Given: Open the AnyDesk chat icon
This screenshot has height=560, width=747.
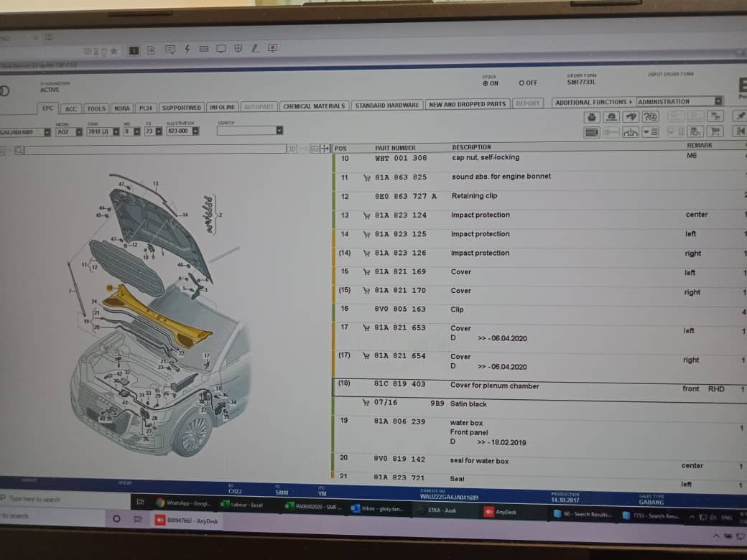Looking at the screenshot, I should click(x=170, y=50).
